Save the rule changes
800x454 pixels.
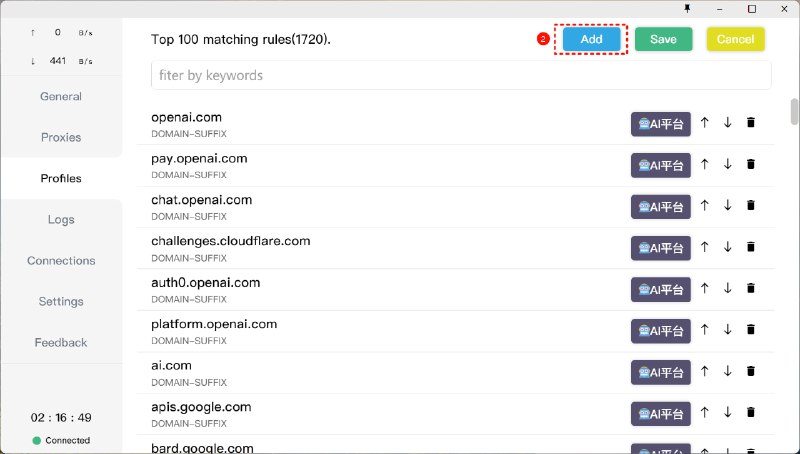[x=663, y=39]
